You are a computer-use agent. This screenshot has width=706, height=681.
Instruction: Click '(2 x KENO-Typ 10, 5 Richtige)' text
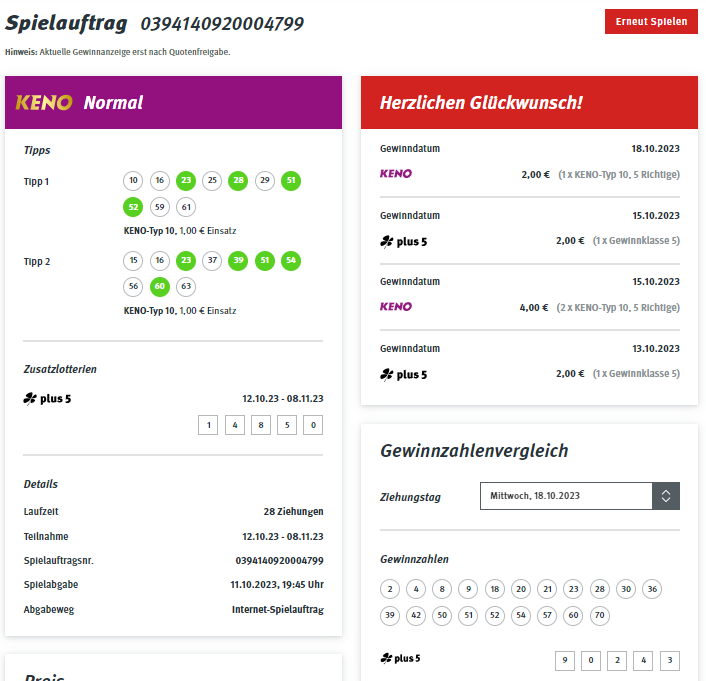coord(618,308)
